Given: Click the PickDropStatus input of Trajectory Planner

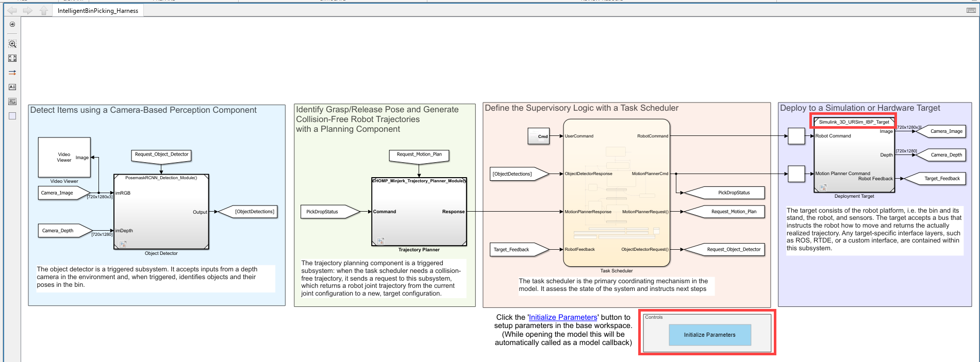Looking at the screenshot, I should (x=326, y=212).
